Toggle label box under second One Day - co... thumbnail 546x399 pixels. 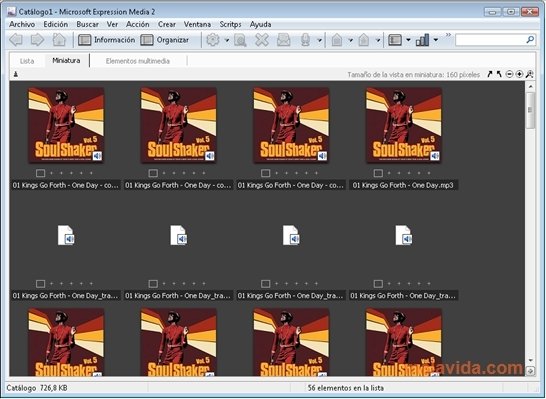coord(153,173)
